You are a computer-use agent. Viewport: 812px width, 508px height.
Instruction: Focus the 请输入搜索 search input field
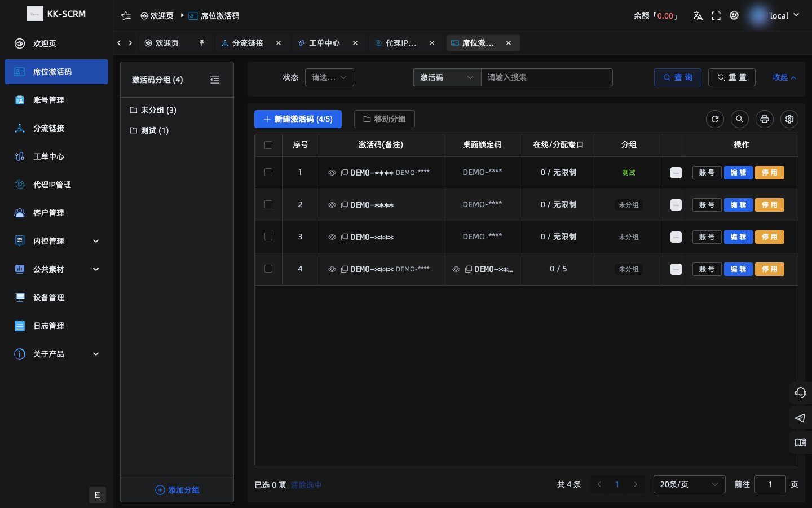pyautogui.click(x=546, y=77)
